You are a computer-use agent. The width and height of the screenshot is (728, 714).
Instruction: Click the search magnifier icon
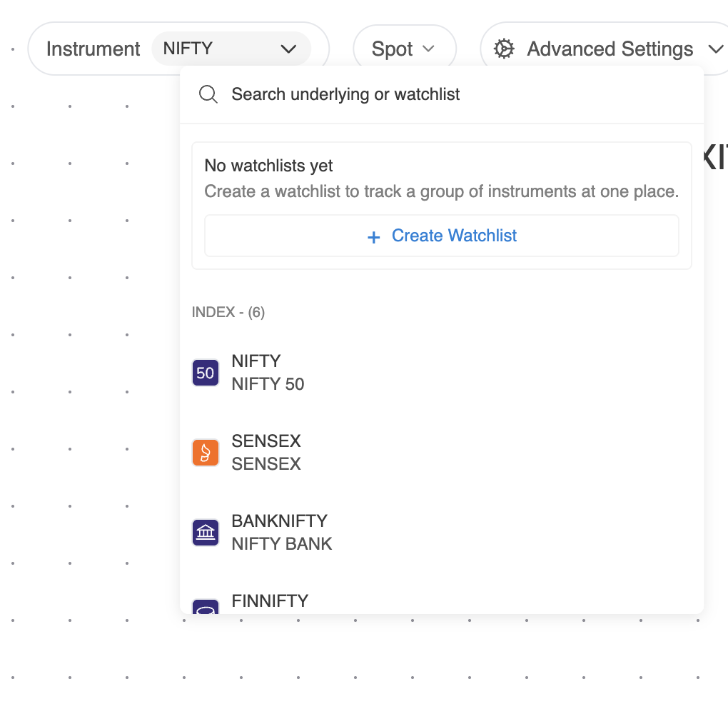pyautogui.click(x=208, y=94)
